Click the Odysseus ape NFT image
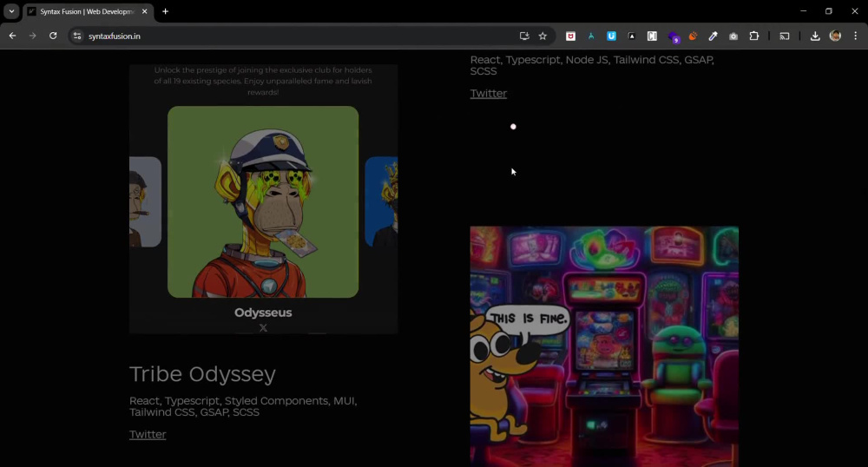Viewport: 868px width, 467px height. 263,202
